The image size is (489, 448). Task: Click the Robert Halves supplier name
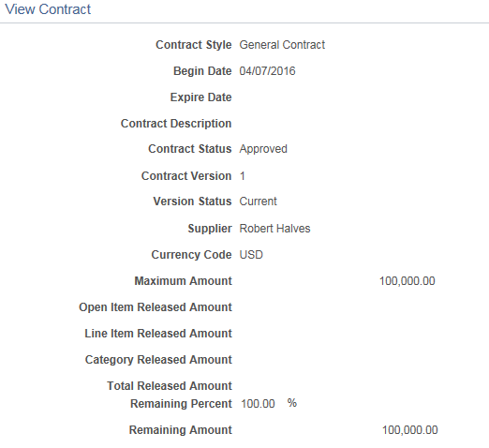pos(274,229)
